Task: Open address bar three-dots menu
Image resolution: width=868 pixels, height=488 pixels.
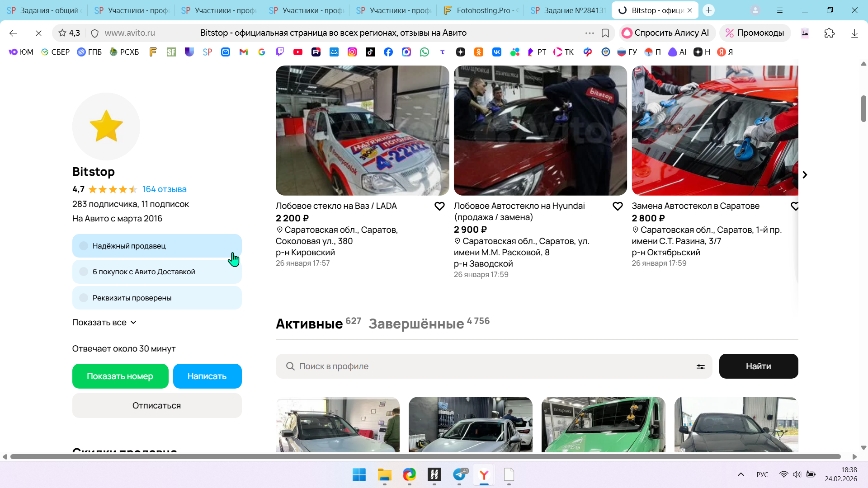Action: [x=590, y=33]
